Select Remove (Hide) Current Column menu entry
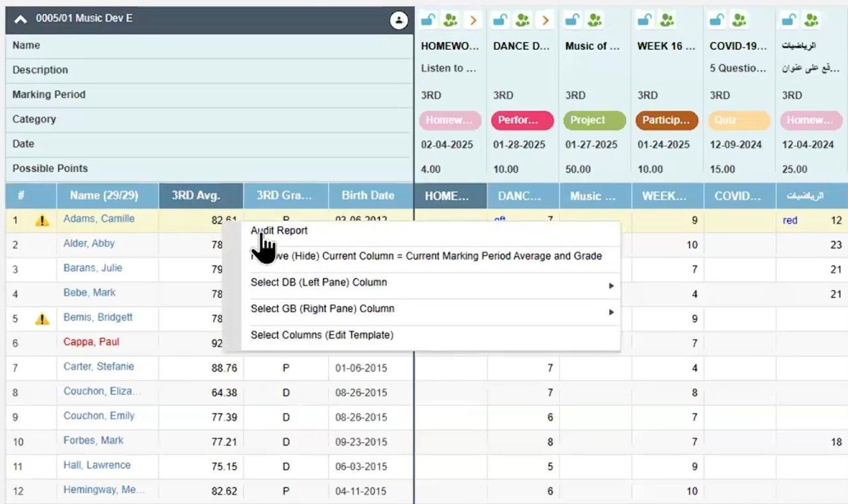 tap(426, 256)
